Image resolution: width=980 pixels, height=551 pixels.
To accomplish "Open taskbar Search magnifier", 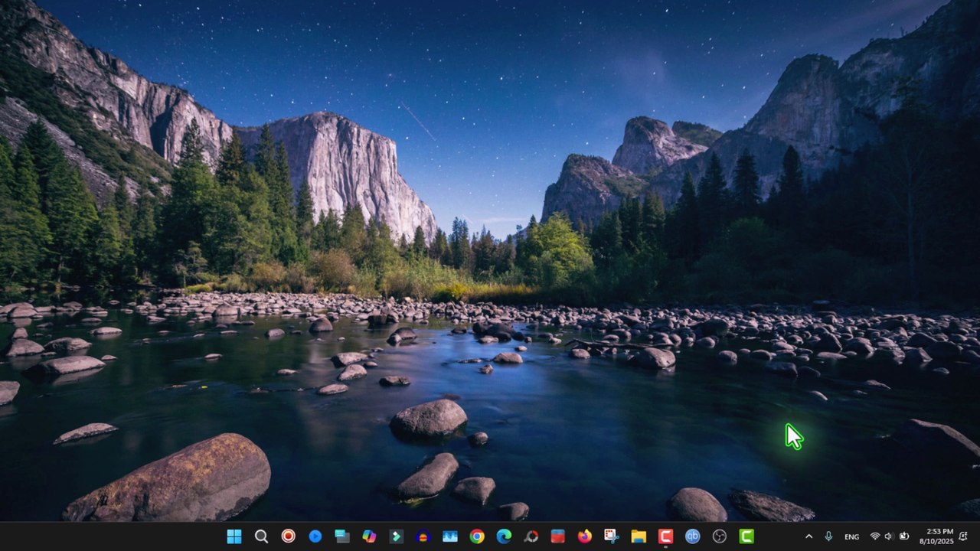I will pyautogui.click(x=261, y=536).
